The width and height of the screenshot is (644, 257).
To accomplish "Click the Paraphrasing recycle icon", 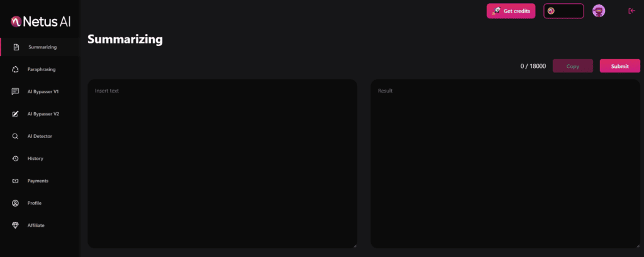I will coord(16,69).
